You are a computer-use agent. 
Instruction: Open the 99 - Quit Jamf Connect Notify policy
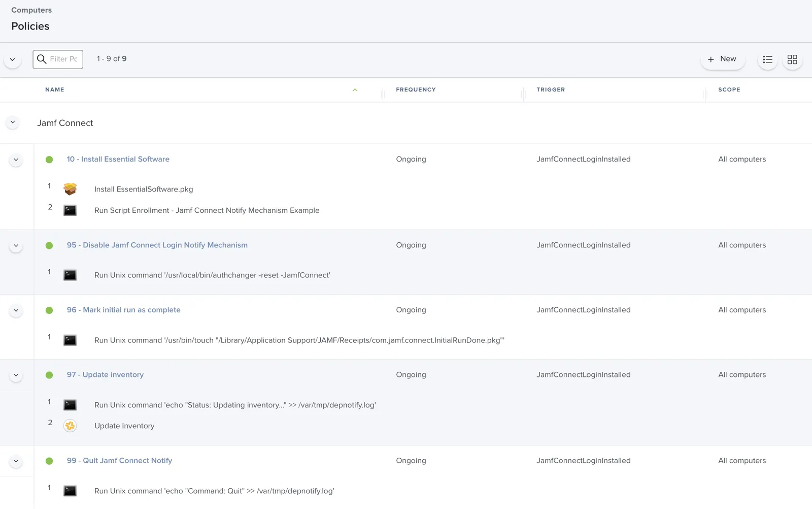[119, 461]
